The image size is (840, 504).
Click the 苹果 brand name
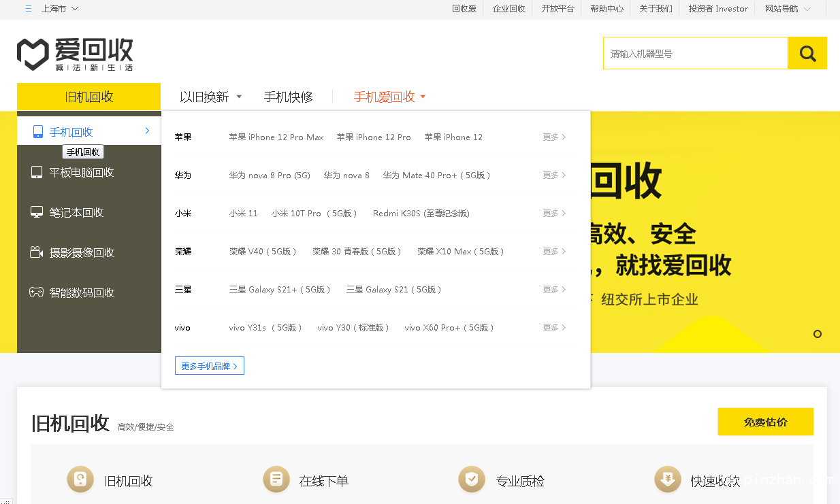tap(183, 137)
